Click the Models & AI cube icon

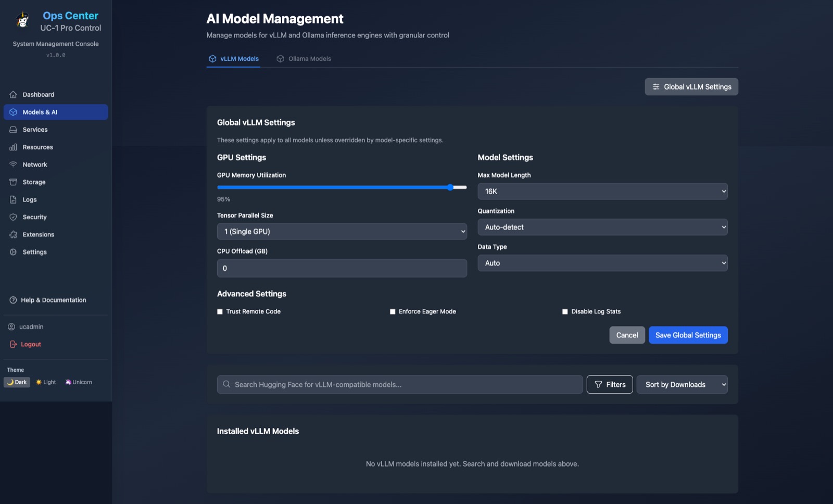click(x=13, y=112)
